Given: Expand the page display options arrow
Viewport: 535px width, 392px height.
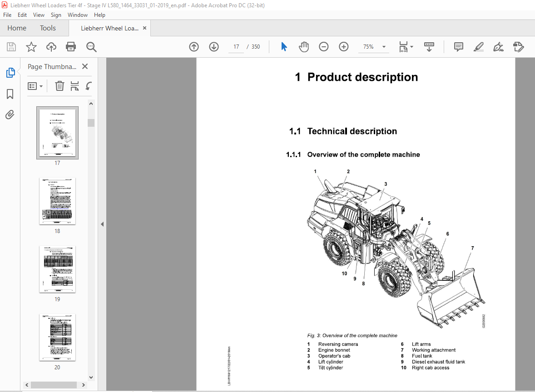Looking at the screenshot, I should tap(411, 47).
